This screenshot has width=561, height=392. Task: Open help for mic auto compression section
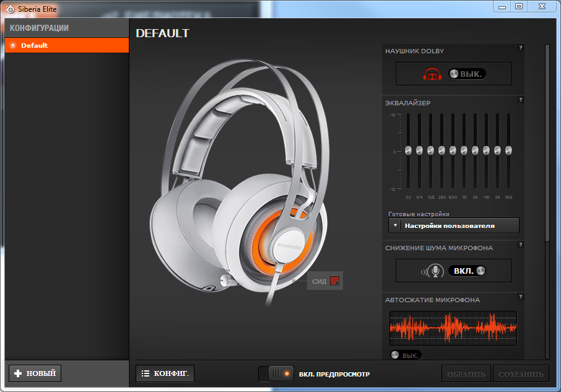[x=521, y=297]
